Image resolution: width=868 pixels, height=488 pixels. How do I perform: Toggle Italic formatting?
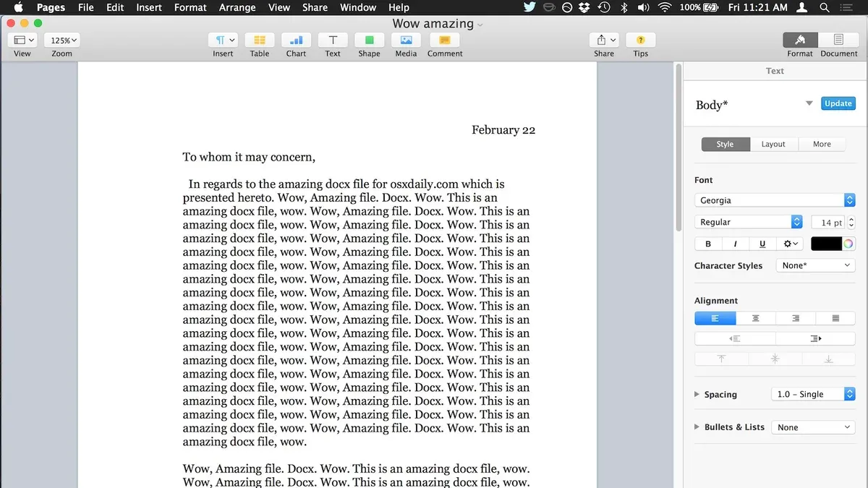[735, 244]
